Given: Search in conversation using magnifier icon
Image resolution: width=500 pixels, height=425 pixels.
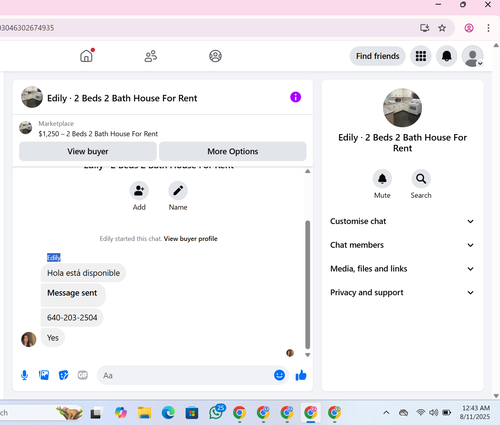Looking at the screenshot, I should tap(421, 179).
